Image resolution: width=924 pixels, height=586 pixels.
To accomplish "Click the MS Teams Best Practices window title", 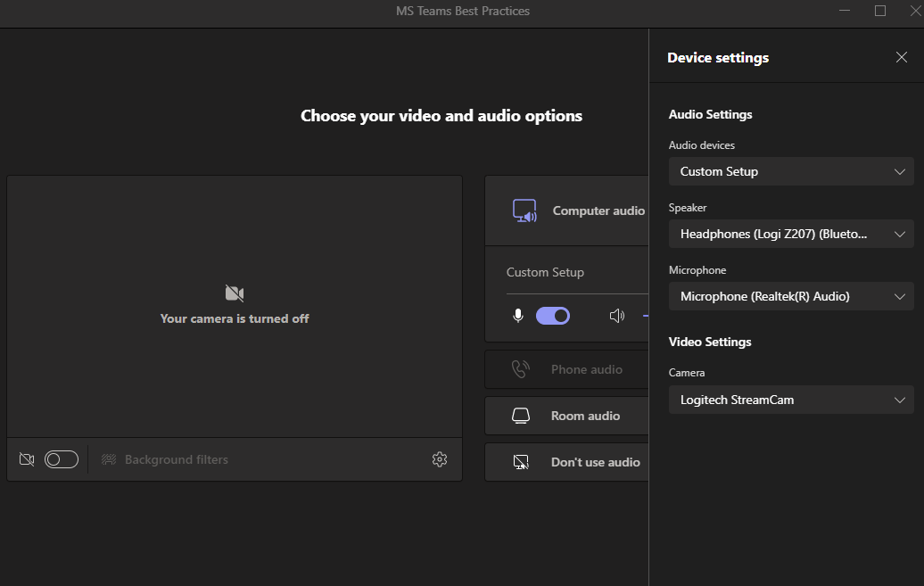I will (x=463, y=12).
